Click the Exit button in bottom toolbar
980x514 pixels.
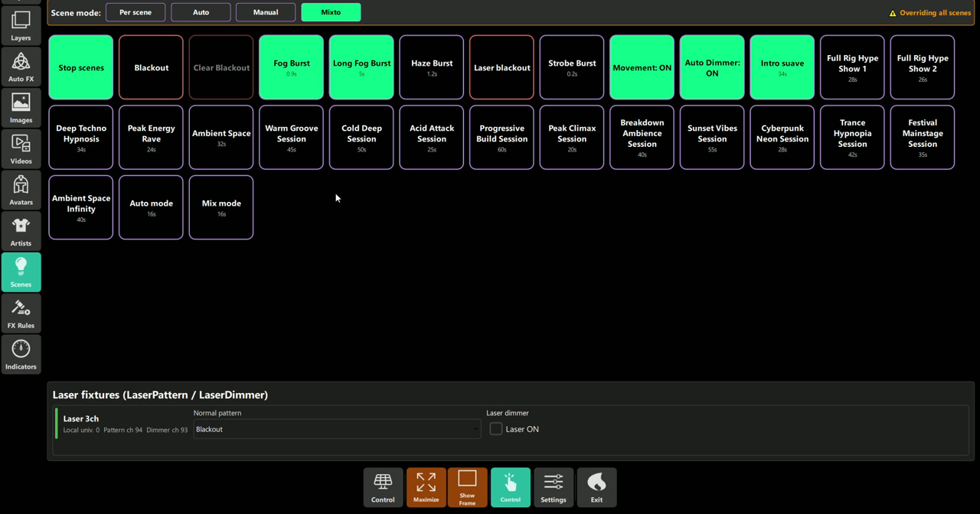[x=596, y=487]
